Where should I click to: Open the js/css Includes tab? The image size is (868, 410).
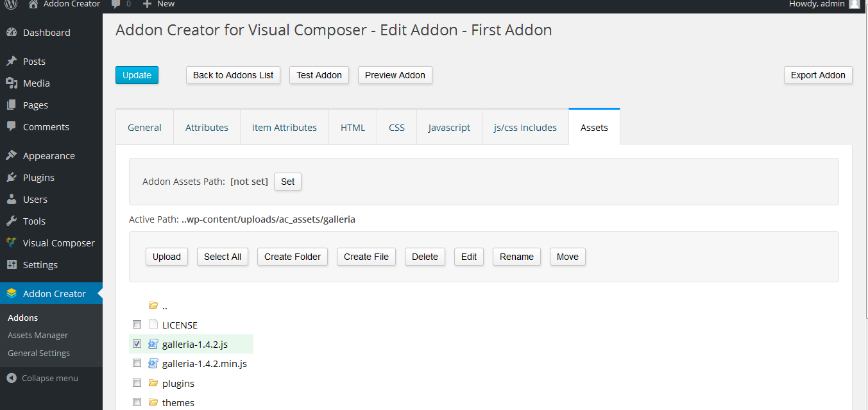tap(525, 128)
